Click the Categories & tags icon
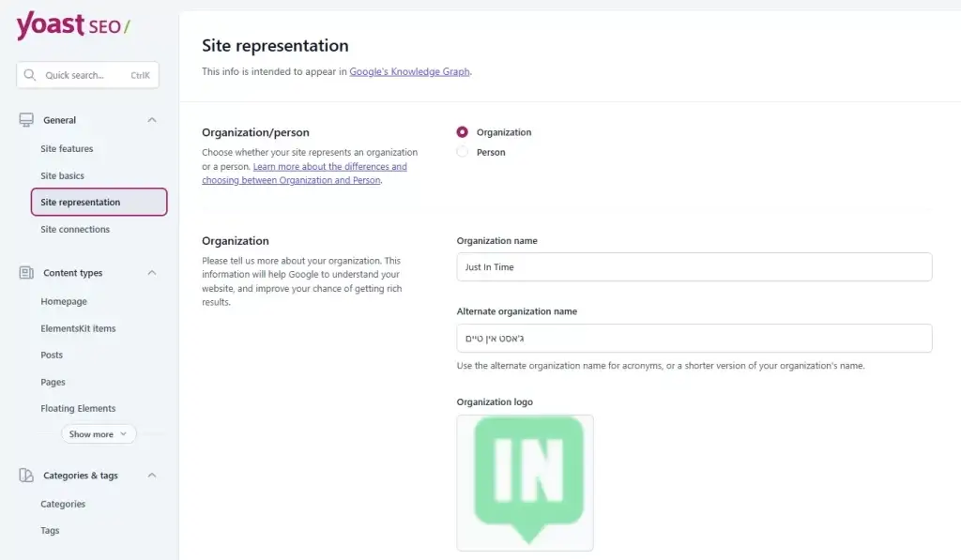Viewport: 961px width, 560px height. point(26,476)
